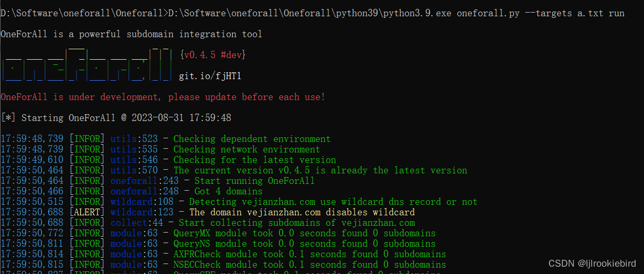Click the 'Checking dependent environment' log line

[x=166, y=139]
